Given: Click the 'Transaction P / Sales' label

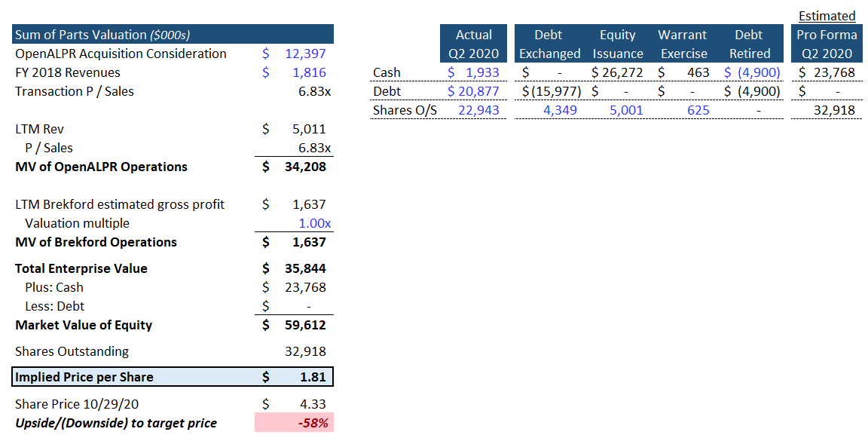Looking at the screenshot, I should [74, 91].
